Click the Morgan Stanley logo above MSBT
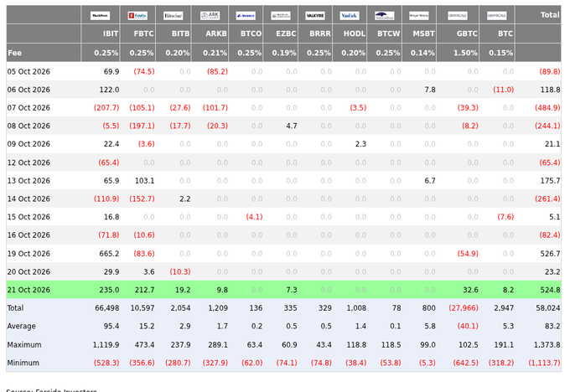Viewport: 570px width, 392px height. click(419, 16)
